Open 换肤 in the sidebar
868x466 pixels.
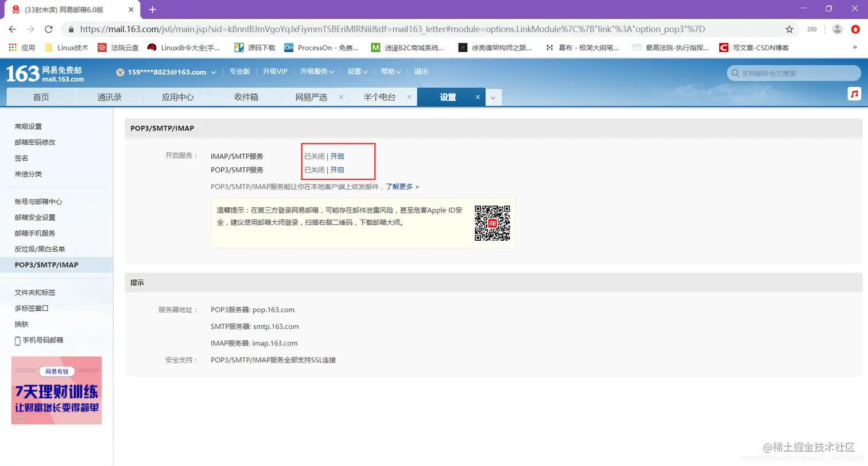pyautogui.click(x=21, y=324)
